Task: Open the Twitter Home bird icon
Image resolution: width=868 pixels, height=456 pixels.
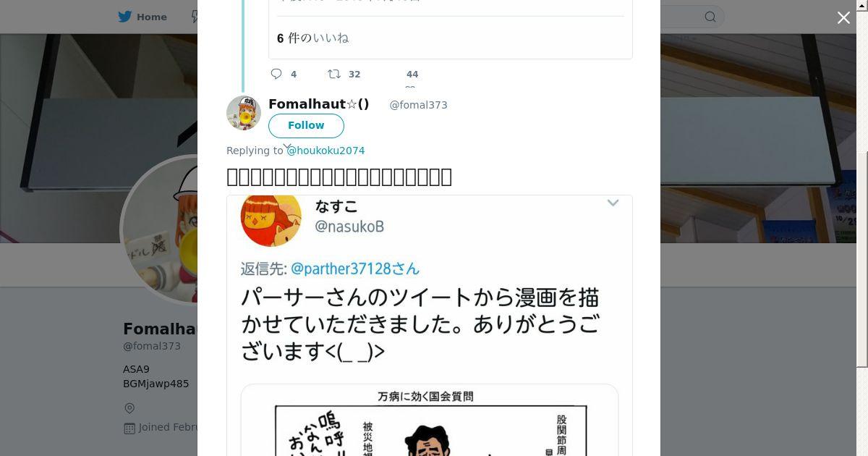Action: tap(127, 17)
